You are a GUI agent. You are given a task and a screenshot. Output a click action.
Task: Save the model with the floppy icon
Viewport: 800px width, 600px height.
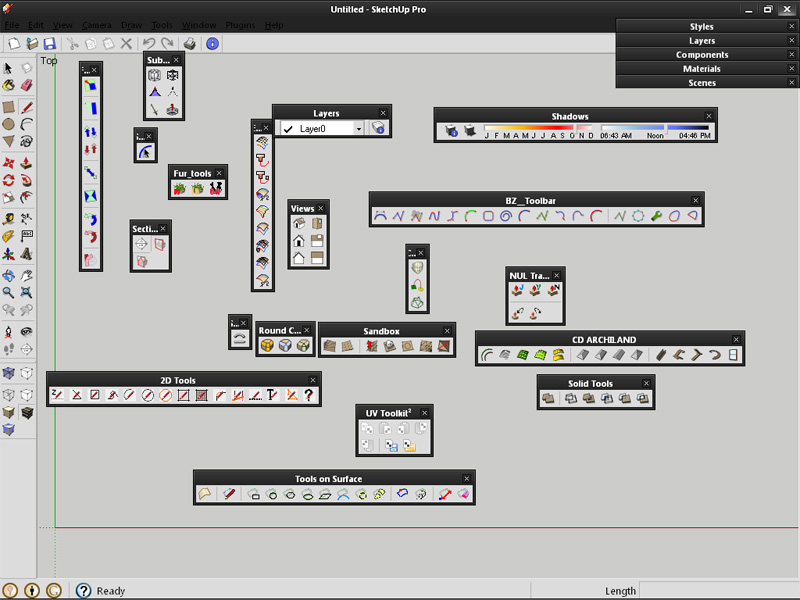pyautogui.click(x=49, y=43)
